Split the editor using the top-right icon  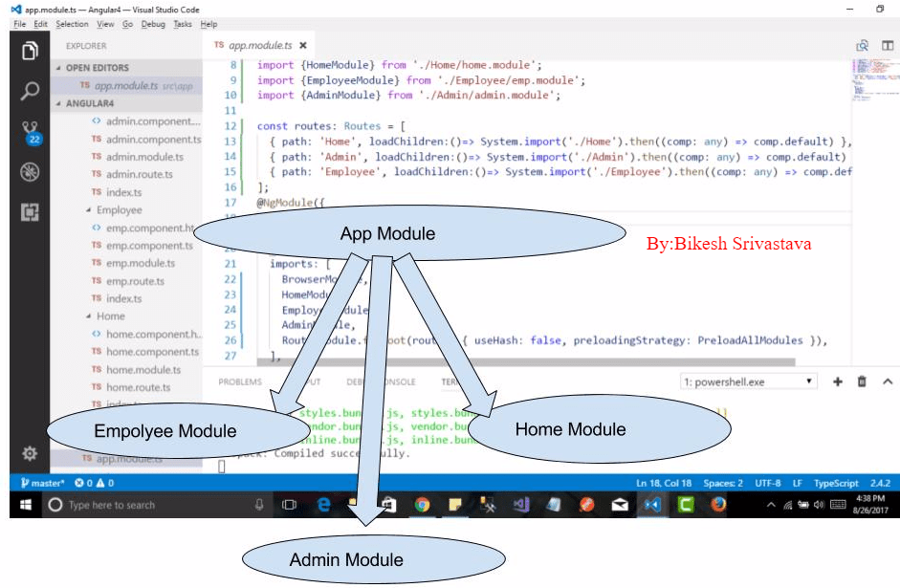[888, 45]
